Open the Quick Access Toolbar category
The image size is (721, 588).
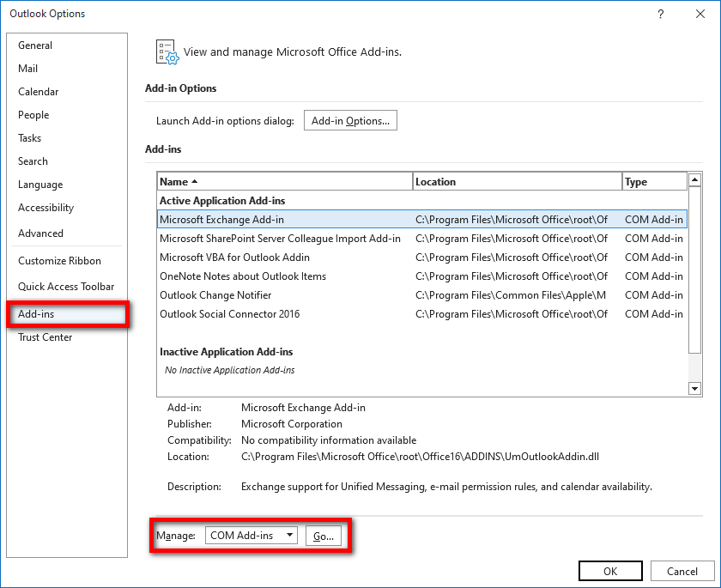point(66,287)
